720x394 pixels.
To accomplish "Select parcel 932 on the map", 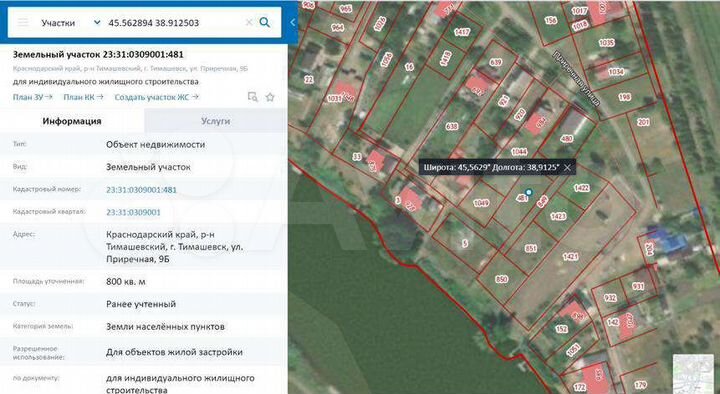I will pos(610,298).
